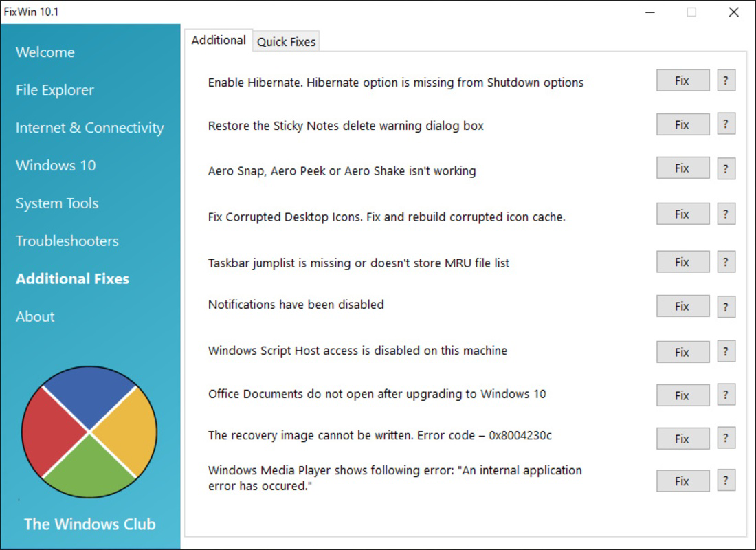The image size is (756, 550).
Task: Open the About page
Action: [x=35, y=316]
